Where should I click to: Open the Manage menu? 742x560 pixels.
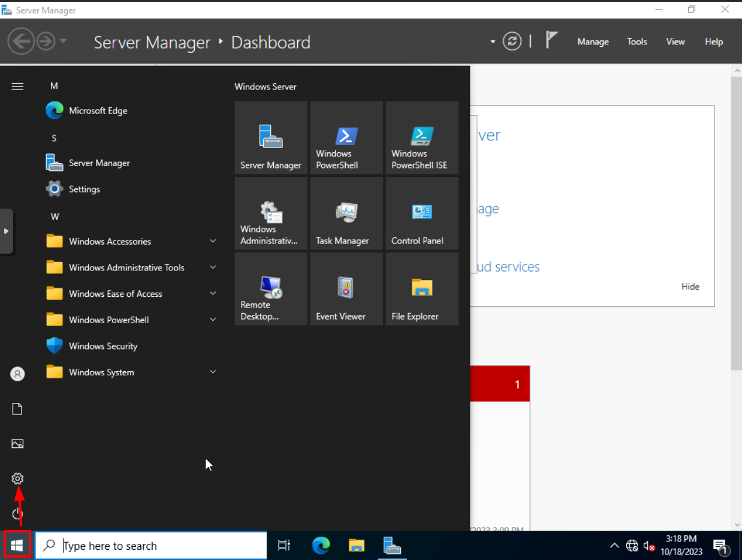click(x=593, y=42)
